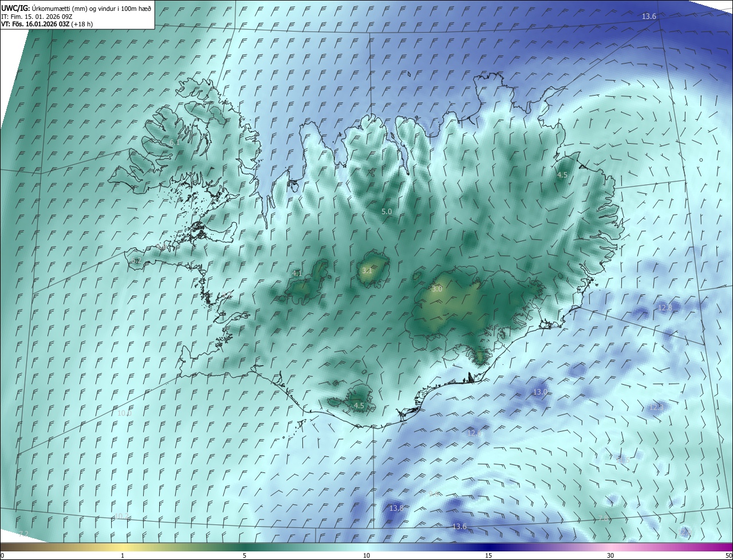Click the 'VT: Fös. 16.01.2026 03Z (+18 h)' line
The width and height of the screenshot is (733, 560).
(47, 24)
